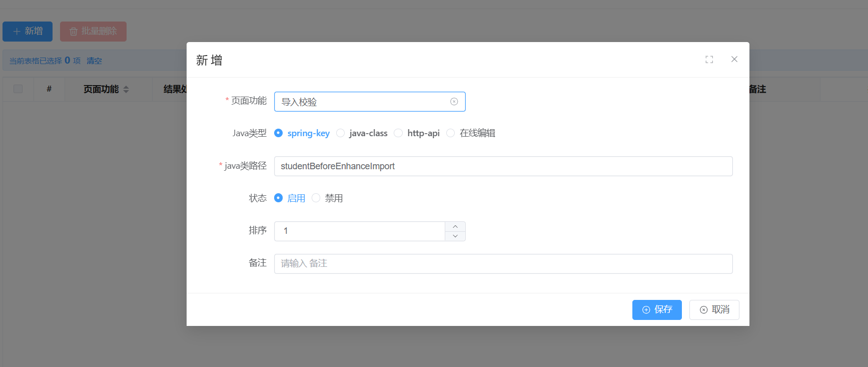Screen dimensions: 868x367
Task: Click the 页面功能 input containing 导入校验
Action: click(x=370, y=102)
